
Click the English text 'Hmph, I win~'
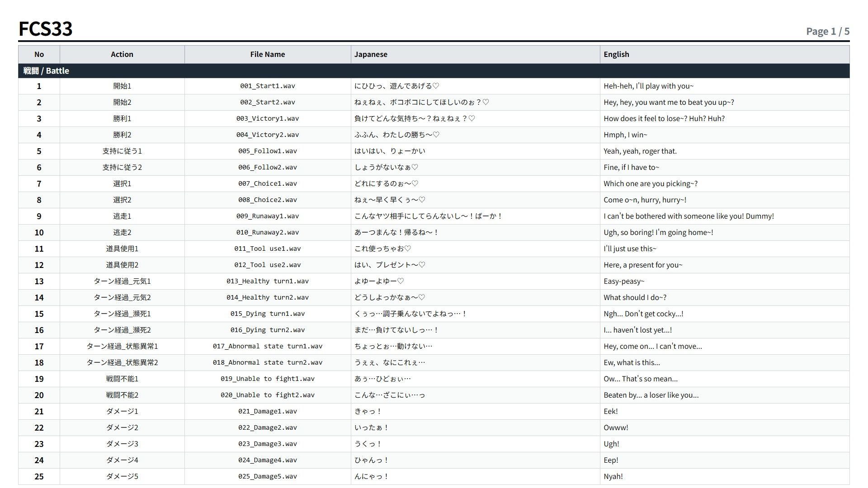coord(625,135)
